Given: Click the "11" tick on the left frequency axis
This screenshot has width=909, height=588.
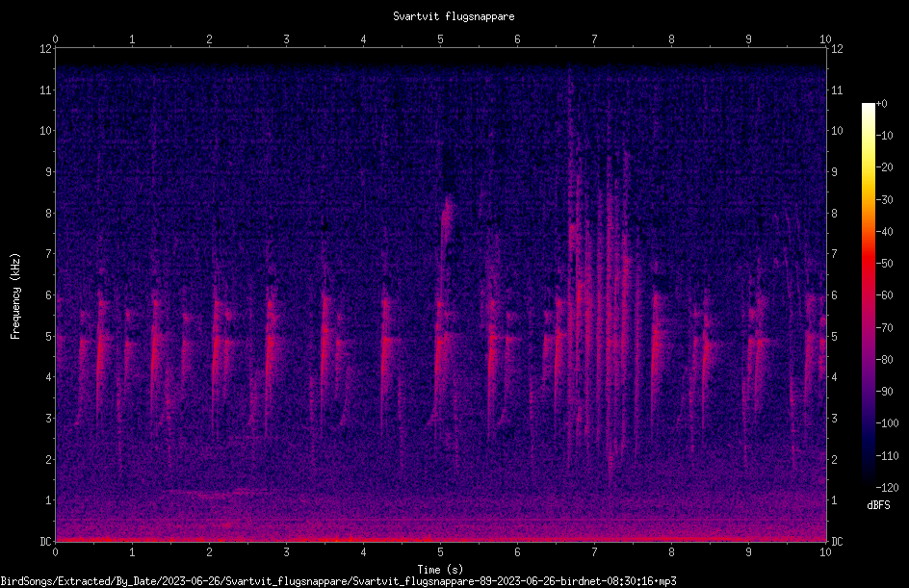Looking at the screenshot, I should tap(46, 89).
